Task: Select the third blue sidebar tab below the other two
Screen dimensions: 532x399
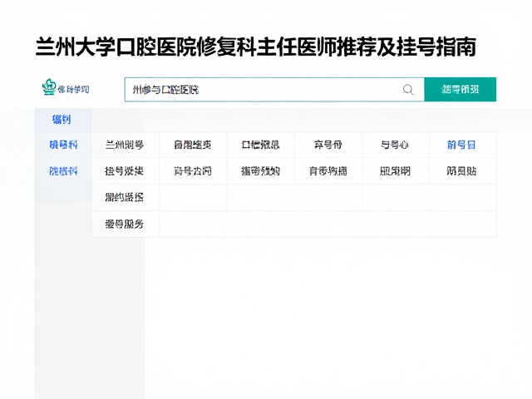Action: coord(63,170)
